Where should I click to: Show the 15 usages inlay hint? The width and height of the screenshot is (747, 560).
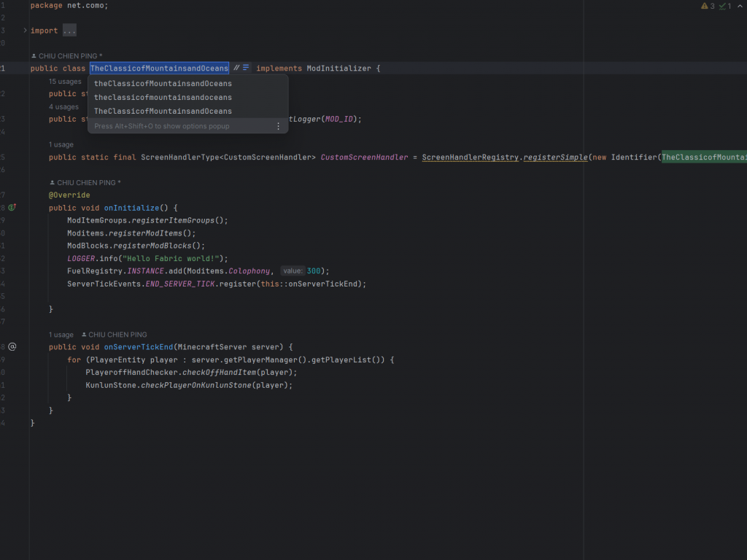[65, 82]
